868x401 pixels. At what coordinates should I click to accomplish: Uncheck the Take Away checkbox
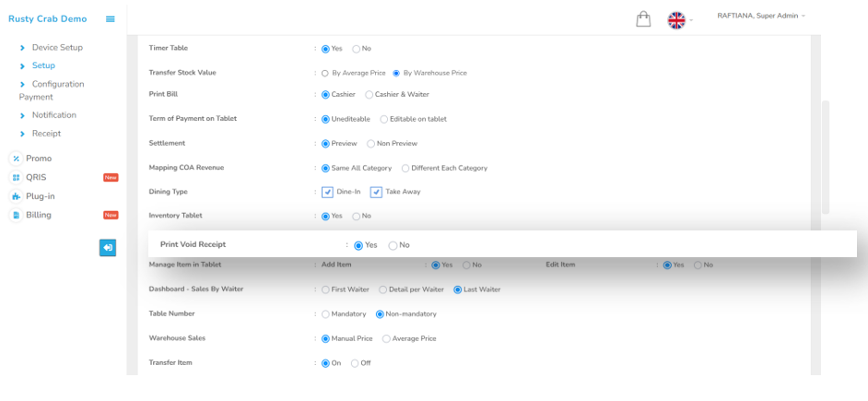click(376, 192)
